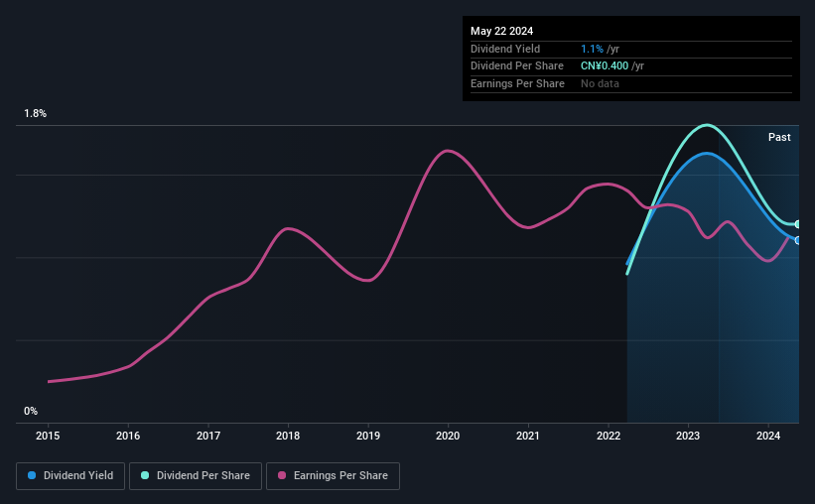Click the pink earnings peak near 2020
The height and width of the screenshot is (504, 815).
[x=447, y=151]
